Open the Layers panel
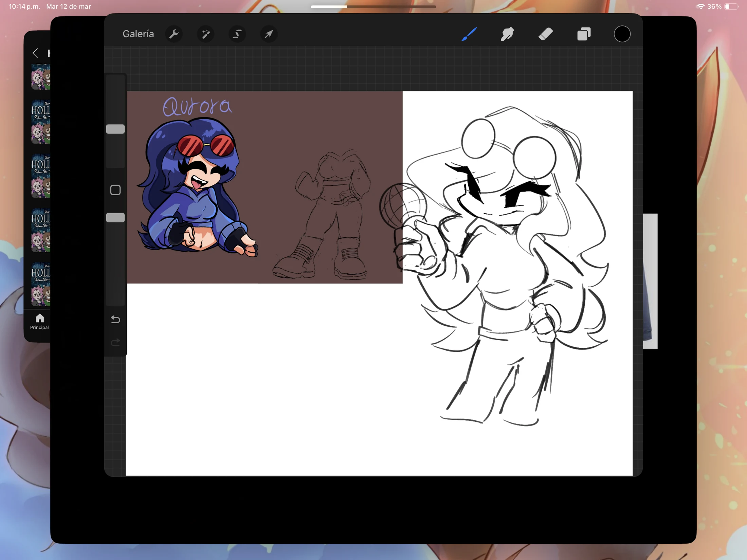Viewport: 747px width, 560px height. click(x=584, y=34)
